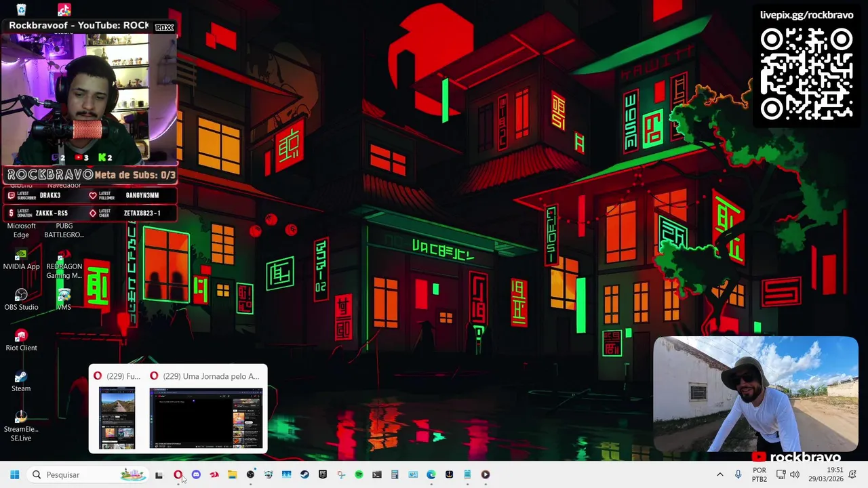The width and height of the screenshot is (868, 488).
Task: Open notifications do-not-disturb bell icon
Action: pyautogui.click(x=853, y=474)
